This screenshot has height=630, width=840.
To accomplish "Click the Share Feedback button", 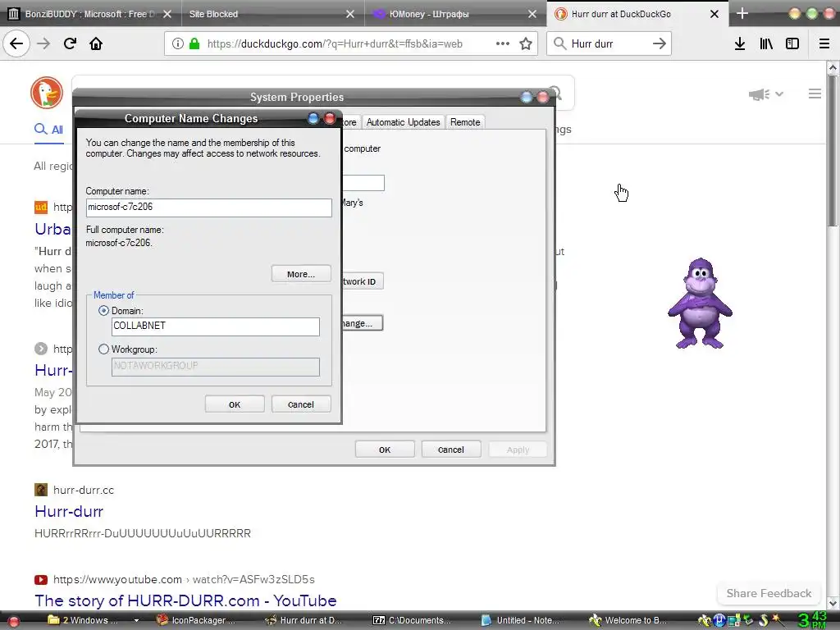I will 769,593.
